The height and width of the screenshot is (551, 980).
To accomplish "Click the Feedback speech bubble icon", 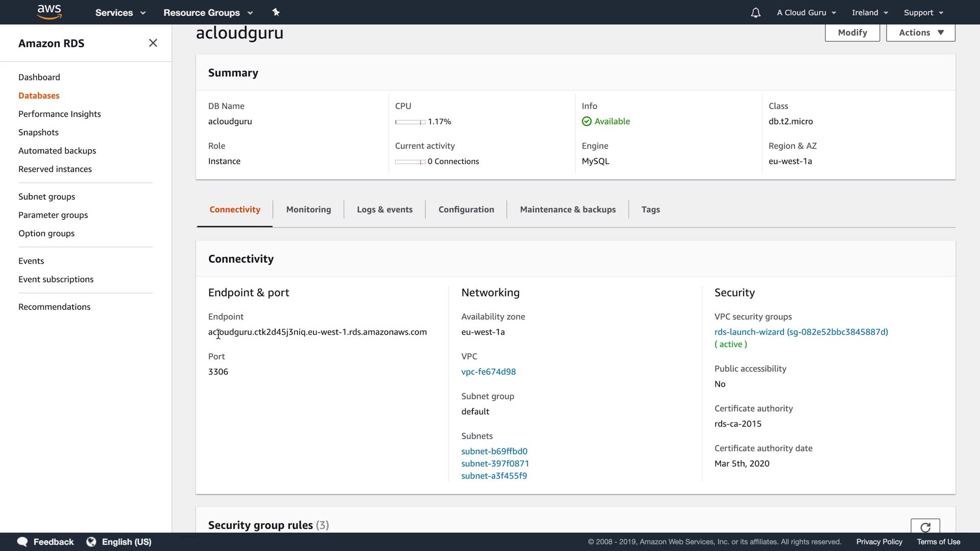I will click(22, 542).
